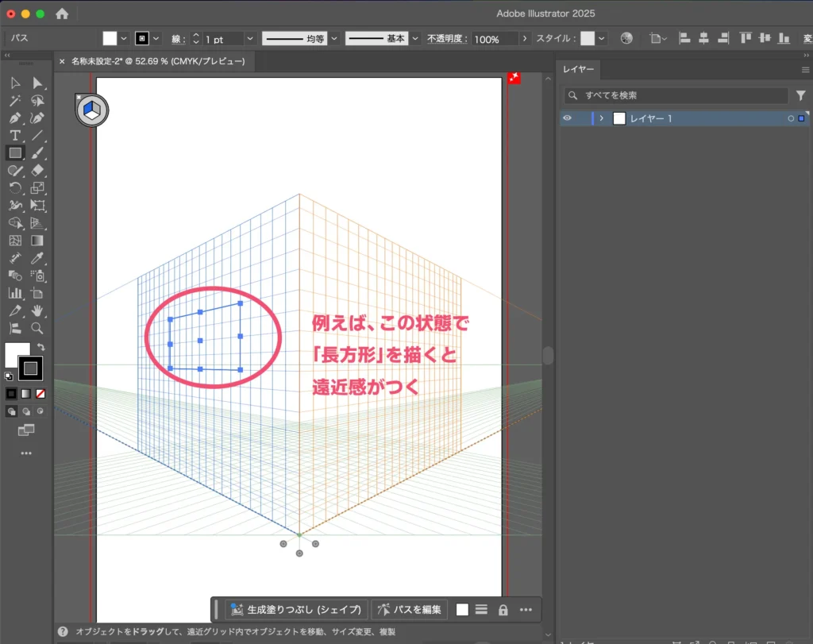Select the Hand tool
Viewport: 813px width, 644px height.
coord(38,310)
